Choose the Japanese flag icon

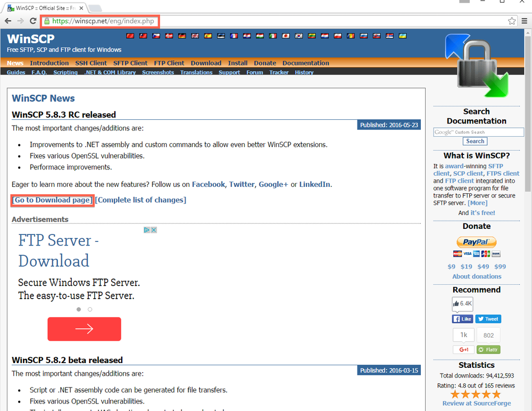tap(286, 36)
